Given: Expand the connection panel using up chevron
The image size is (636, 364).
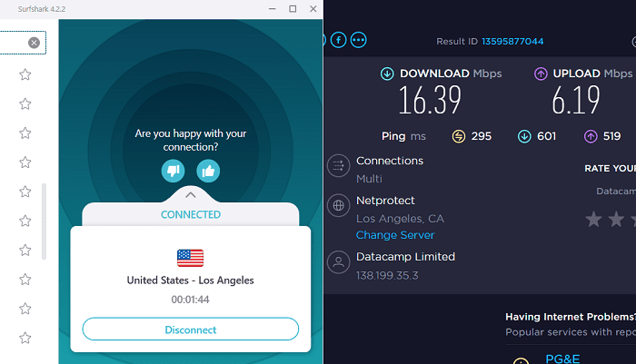Looking at the screenshot, I should (x=190, y=194).
